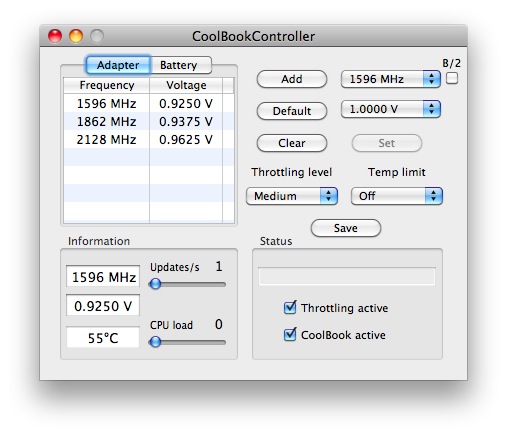Click the current voltage 0.9250 V field
Viewport: 507px width, 435px height.
(x=103, y=305)
